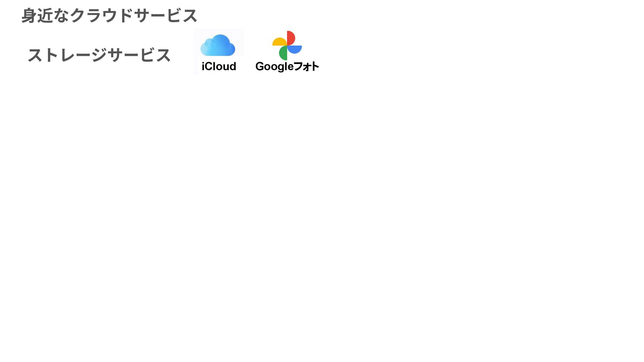
Task: Click the word クラウド in the title
Action: click(x=102, y=16)
